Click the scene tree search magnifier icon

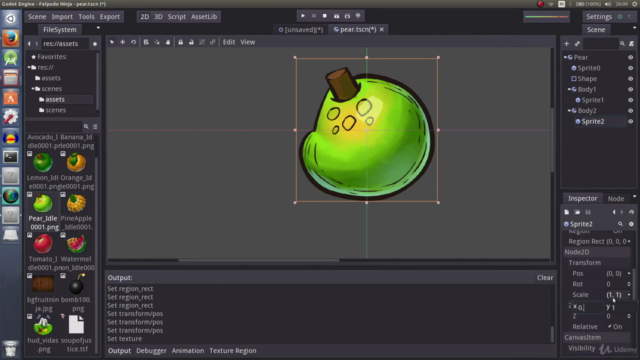tap(622, 44)
